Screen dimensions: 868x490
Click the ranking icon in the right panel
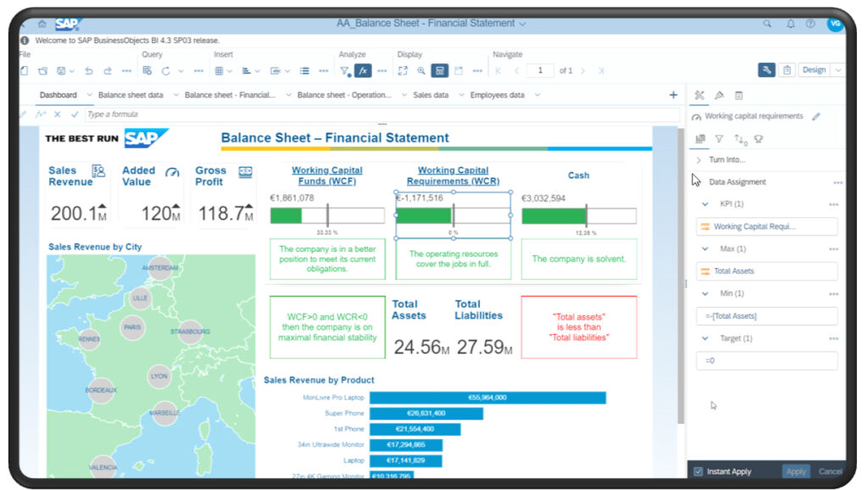[759, 139]
